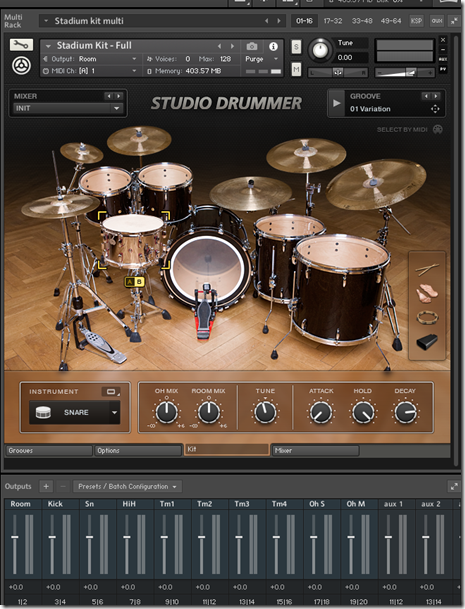Open the instrument info icon
This screenshot has width=465, height=609.
(273, 47)
